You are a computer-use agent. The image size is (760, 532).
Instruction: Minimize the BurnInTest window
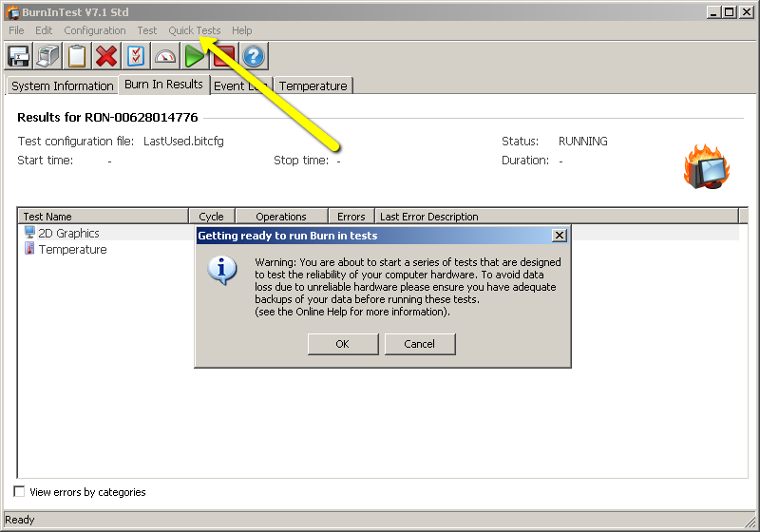(x=713, y=12)
